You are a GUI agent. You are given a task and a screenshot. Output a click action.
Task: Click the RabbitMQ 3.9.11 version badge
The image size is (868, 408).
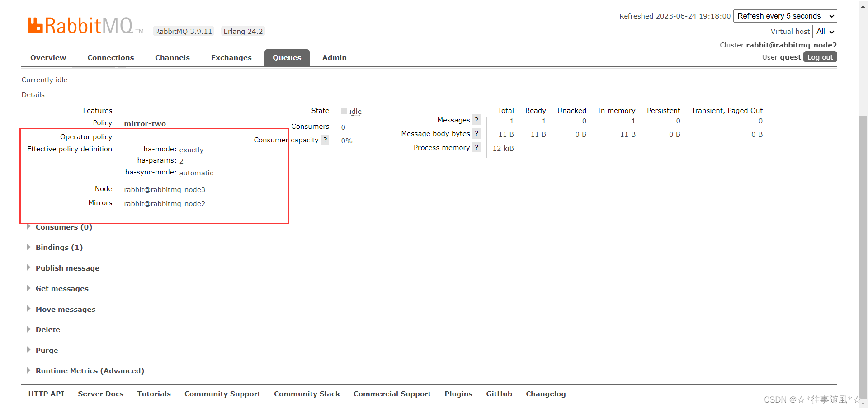coord(184,31)
